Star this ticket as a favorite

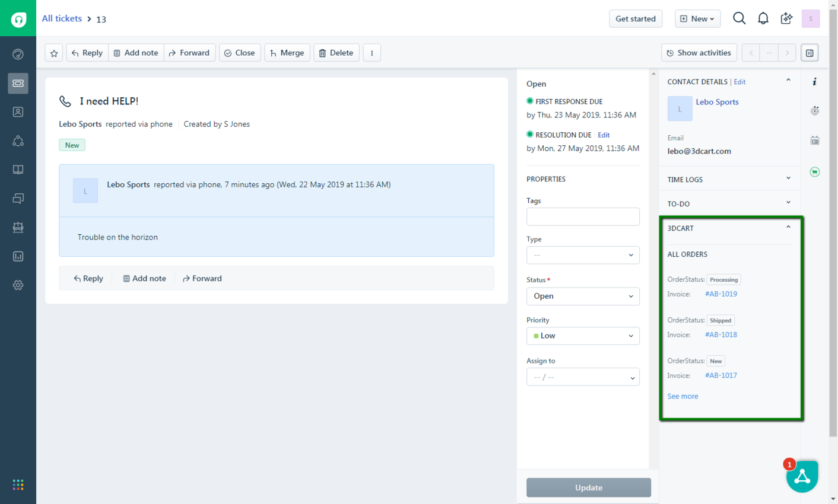coord(53,52)
